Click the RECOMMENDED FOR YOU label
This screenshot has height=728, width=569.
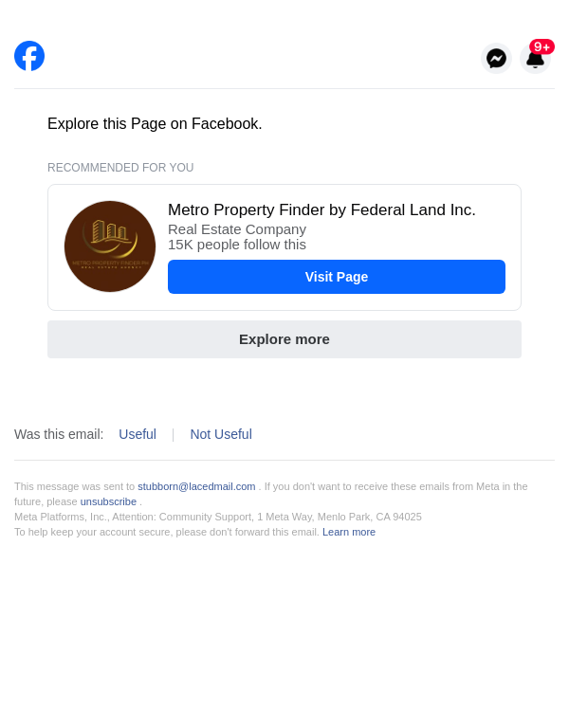120,168
